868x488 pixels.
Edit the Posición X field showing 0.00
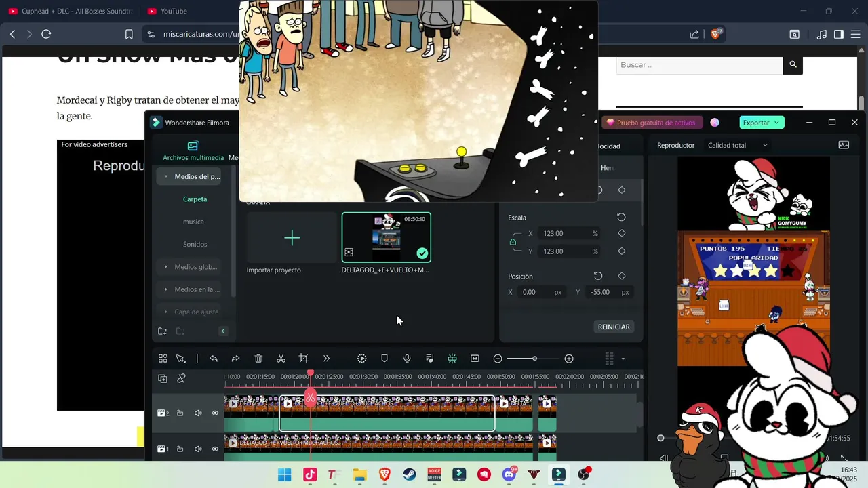[542, 292]
